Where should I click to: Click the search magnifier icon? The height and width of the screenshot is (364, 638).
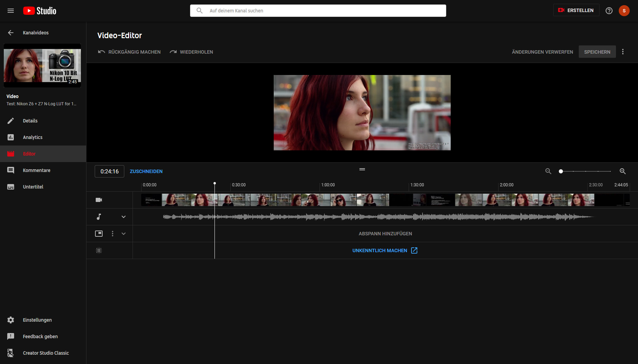pos(199,11)
